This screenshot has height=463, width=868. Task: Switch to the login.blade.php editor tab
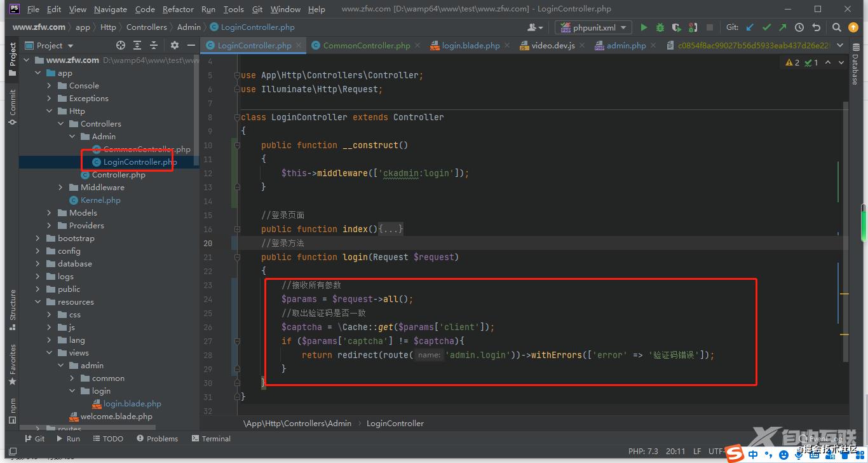(470, 45)
